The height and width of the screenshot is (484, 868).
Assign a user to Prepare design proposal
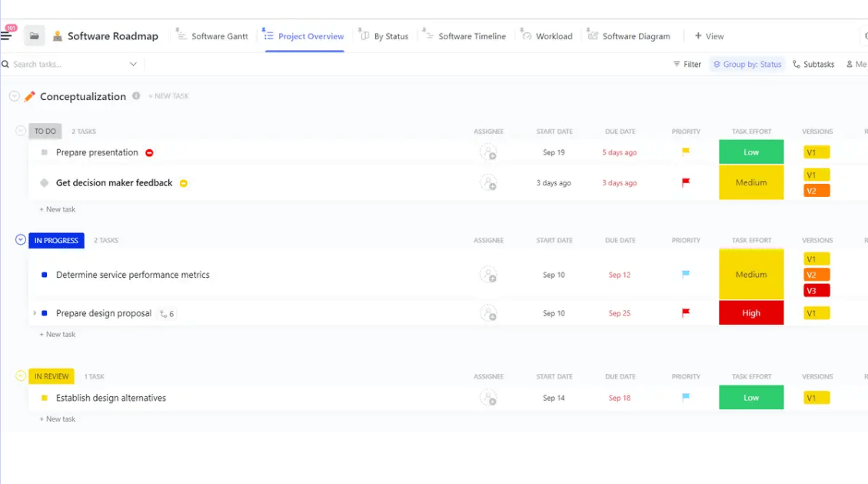pyautogui.click(x=488, y=313)
